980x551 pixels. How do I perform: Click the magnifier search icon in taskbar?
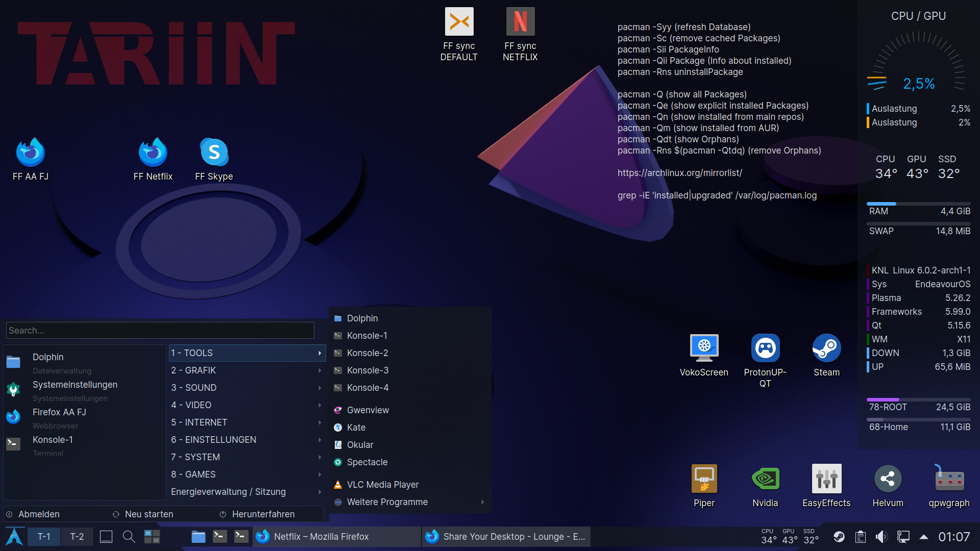click(129, 537)
